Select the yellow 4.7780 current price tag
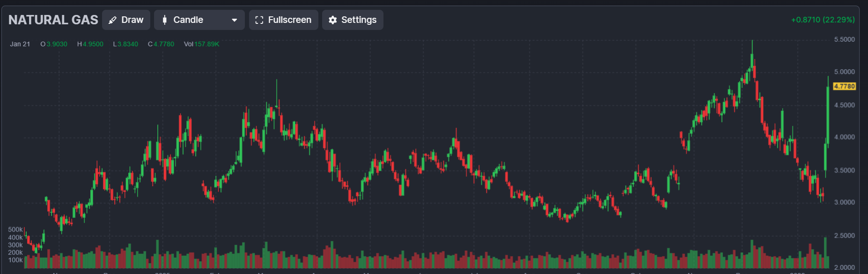Image resolution: width=868 pixels, height=274 pixels. (x=844, y=87)
